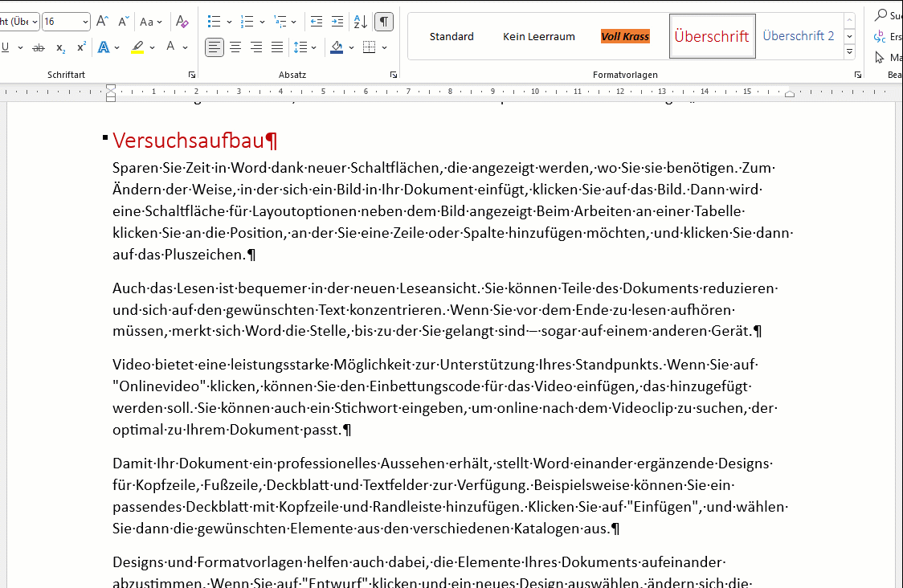The image size is (903, 588).
Task: Click the Versuchsaufbau heading in the document
Action: pos(189,141)
